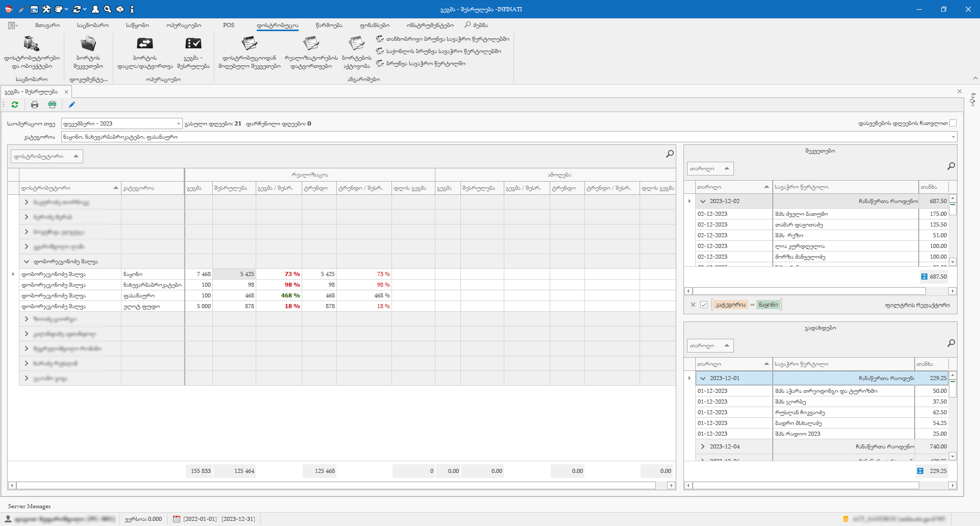Switch to the ოპერაციები ribbon tab
Screen dimensions: 980x526
point(183,25)
